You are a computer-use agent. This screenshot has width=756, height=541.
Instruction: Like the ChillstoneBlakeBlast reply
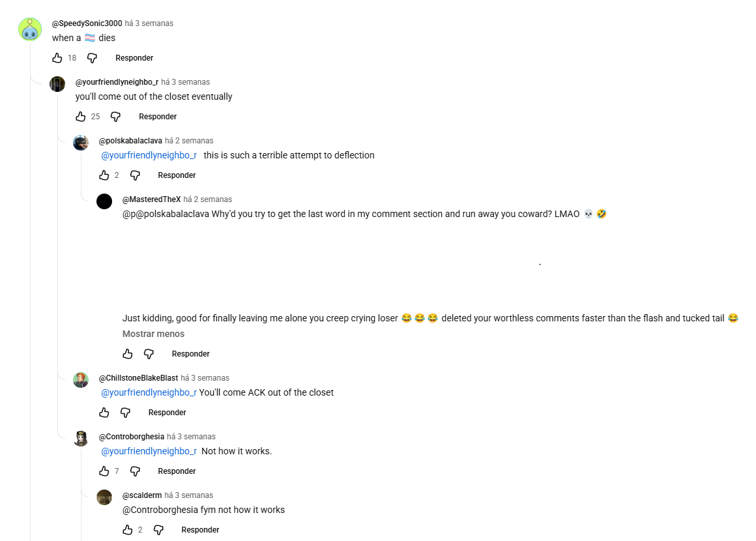[104, 413]
